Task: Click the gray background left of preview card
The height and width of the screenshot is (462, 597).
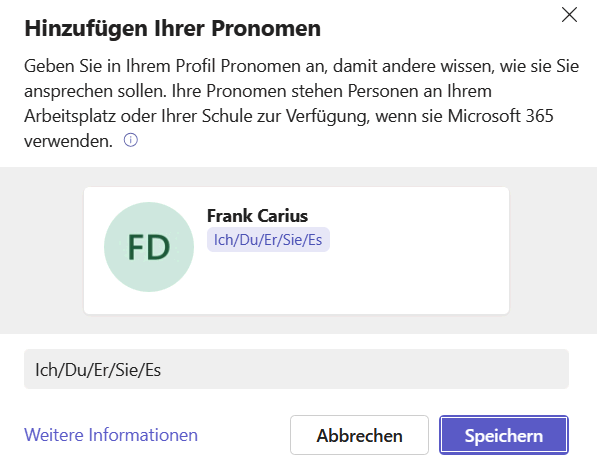Action: [42, 250]
